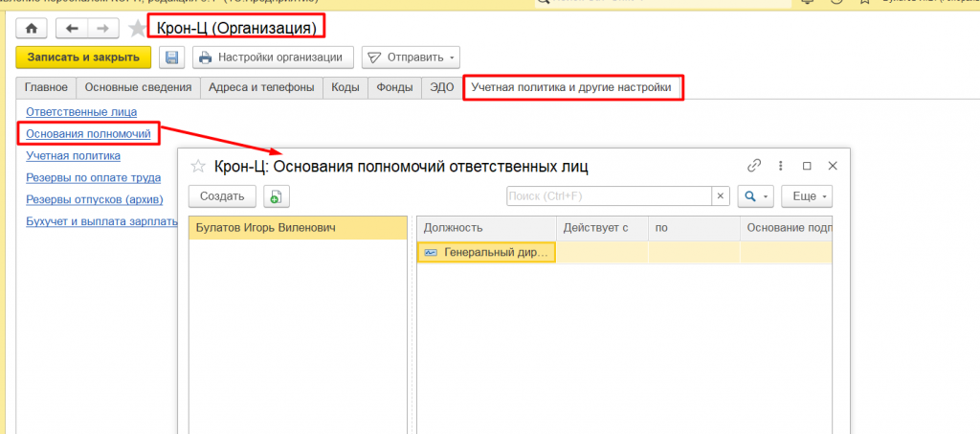Open Резервы по оплате труда link
Image resolution: width=980 pixels, height=434 pixels.
[x=93, y=177]
